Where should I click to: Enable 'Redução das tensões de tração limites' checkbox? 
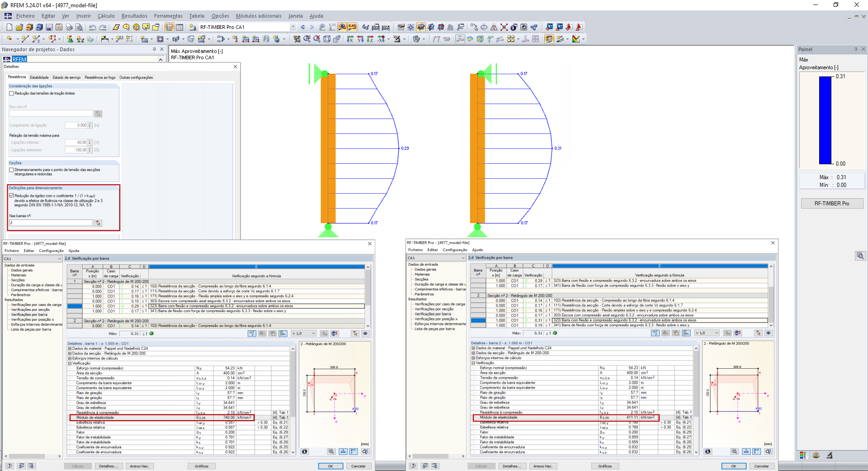(x=12, y=94)
